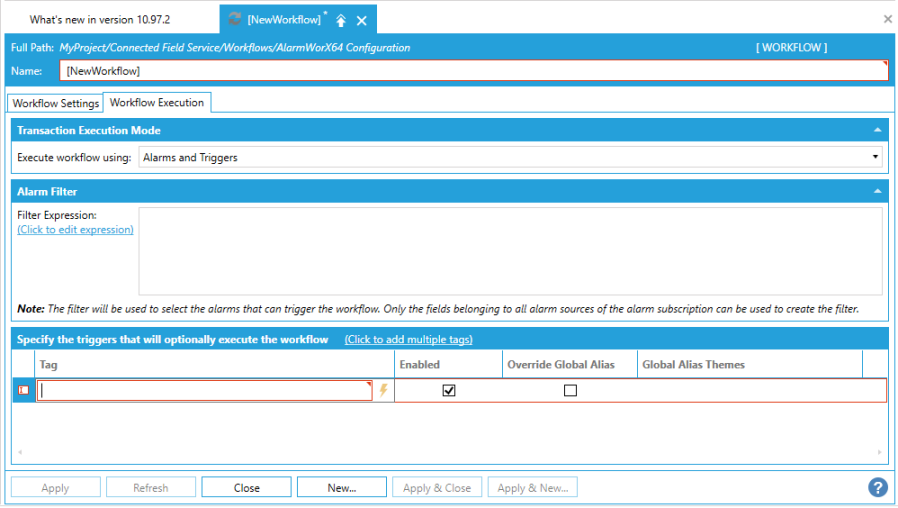898x508 pixels.
Task: Click the up-arrow pin icon on the NewWorkflow tab
Action: tap(341, 20)
